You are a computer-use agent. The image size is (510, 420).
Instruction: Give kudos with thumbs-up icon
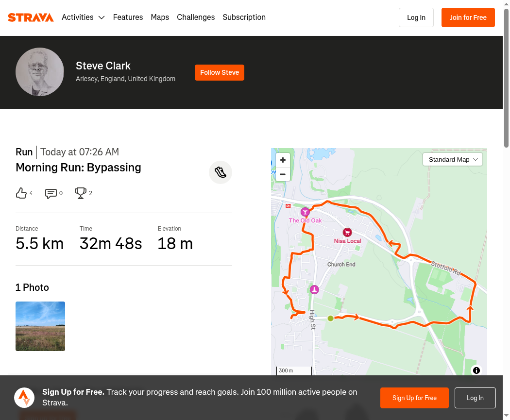pos(21,193)
